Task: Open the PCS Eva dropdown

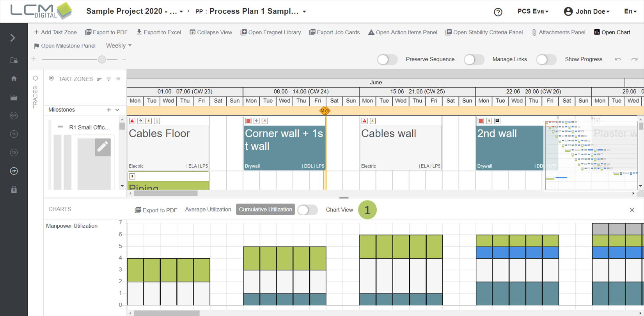Action: click(x=533, y=11)
